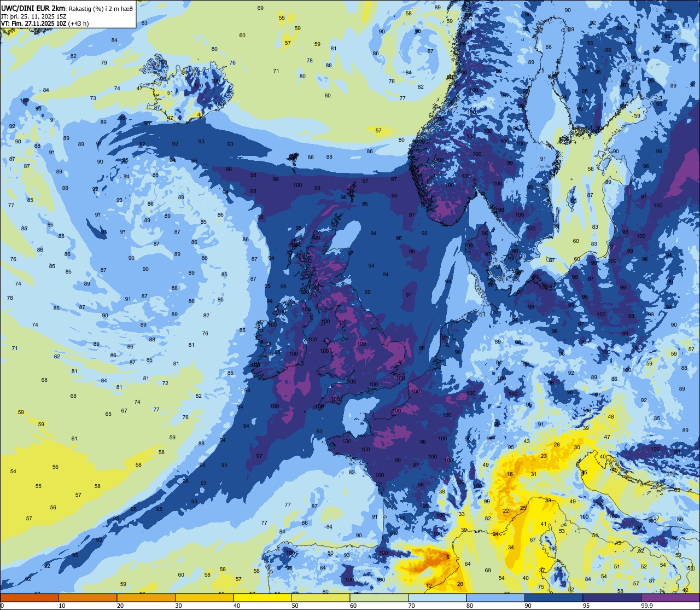Select the gold 30–40 legend swatch
This screenshot has width=700, height=610.
pos(204,597)
